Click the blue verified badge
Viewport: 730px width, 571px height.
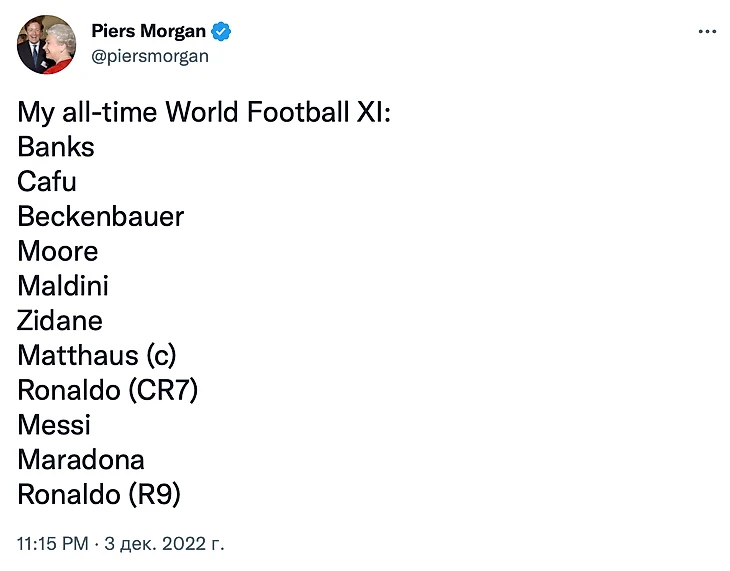[222, 32]
